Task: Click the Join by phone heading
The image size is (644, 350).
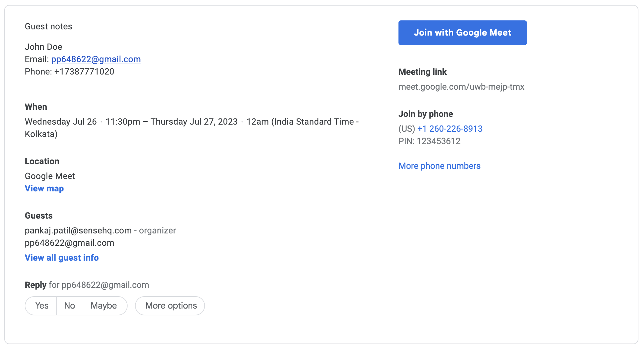Action: click(426, 114)
